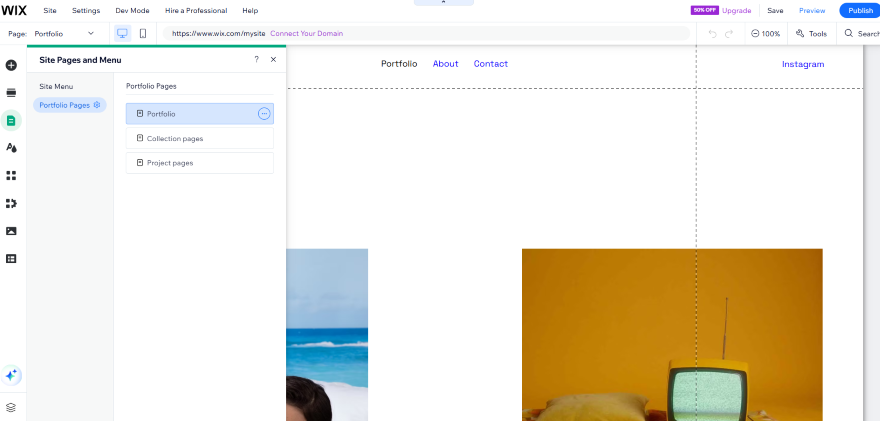Open the Add Section sidebar icon
The height and width of the screenshot is (421, 880).
coord(11,93)
